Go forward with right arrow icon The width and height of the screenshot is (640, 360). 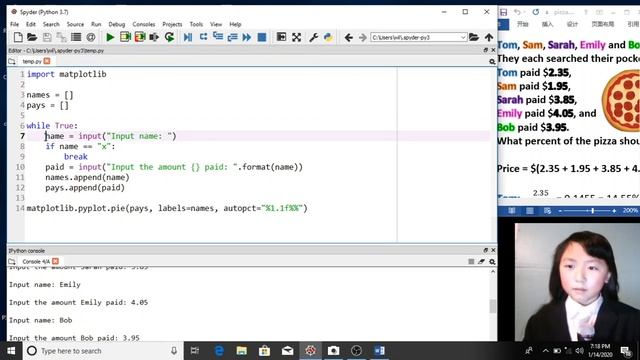click(x=362, y=38)
